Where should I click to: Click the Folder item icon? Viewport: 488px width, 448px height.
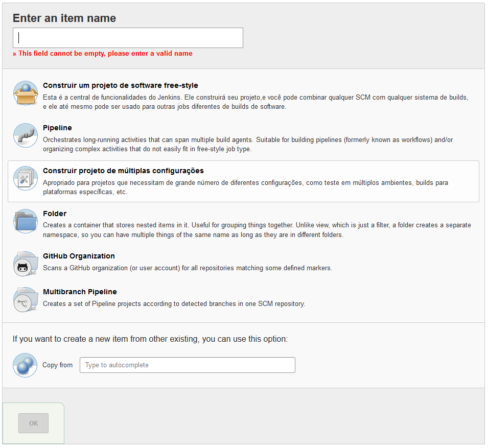pos(25,221)
